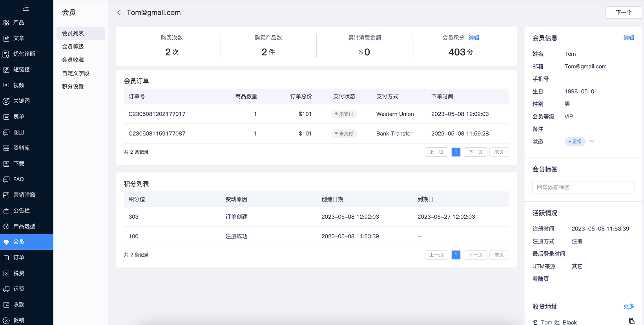The height and width of the screenshot is (325, 644).
Task: Collapse the sidebar with the menu fold icon
Action: [26, 8]
